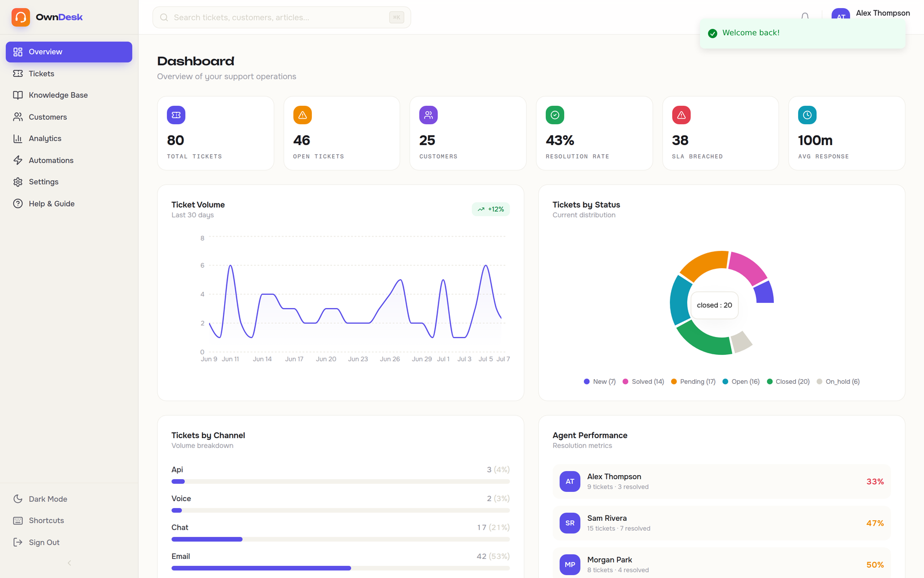924x578 pixels.
Task: Open the Overview page
Action: [x=69, y=52]
